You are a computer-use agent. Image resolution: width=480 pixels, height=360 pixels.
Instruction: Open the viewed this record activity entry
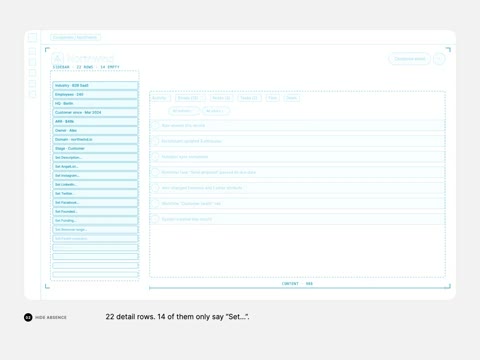click(297, 126)
